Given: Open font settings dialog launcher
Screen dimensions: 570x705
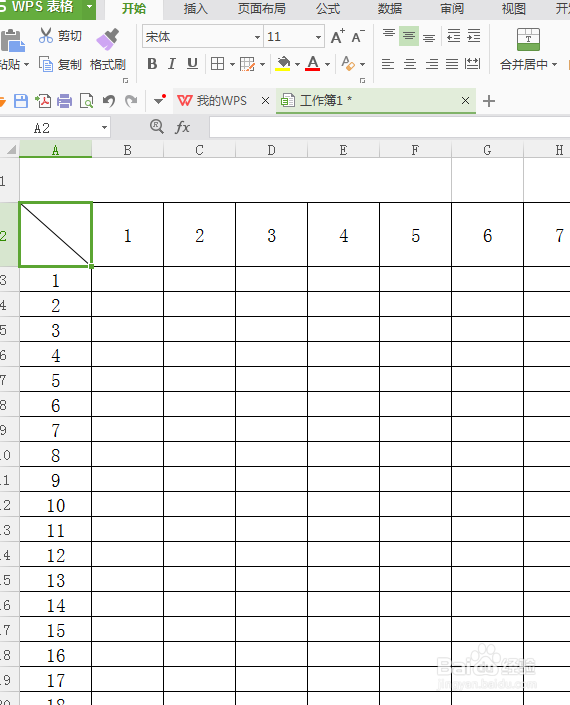Looking at the screenshot, I should click(362, 80).
